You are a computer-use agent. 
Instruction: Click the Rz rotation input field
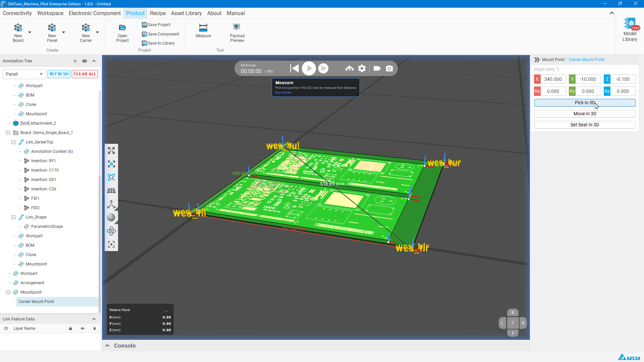pos(623,91)
